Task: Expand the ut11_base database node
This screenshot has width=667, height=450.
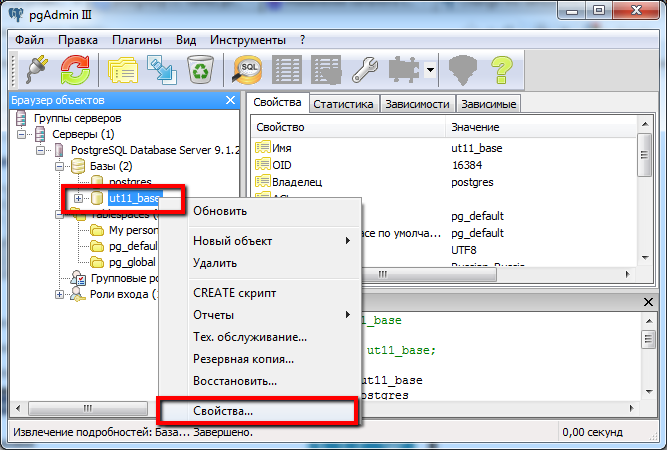Action: click(78, 198)
